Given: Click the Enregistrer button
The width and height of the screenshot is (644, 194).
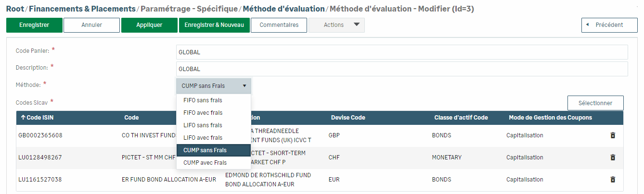Looking at the screenshot, I should [x=34, y=25].
